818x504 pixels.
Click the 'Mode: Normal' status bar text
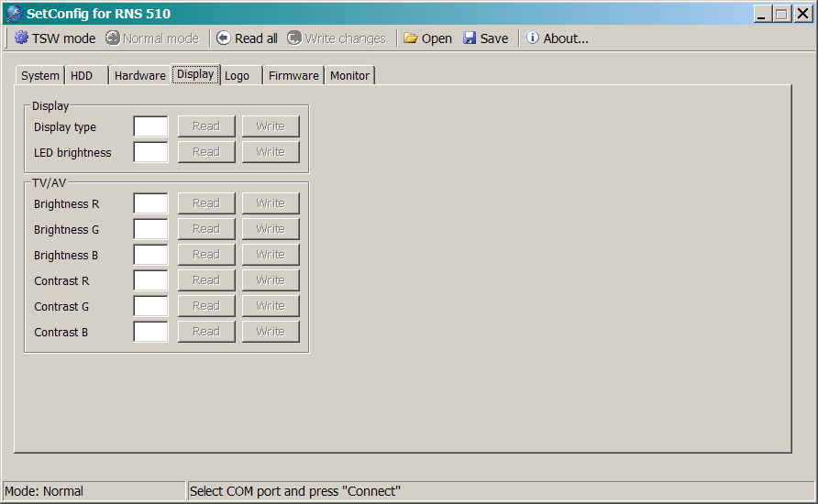[44, 491]
